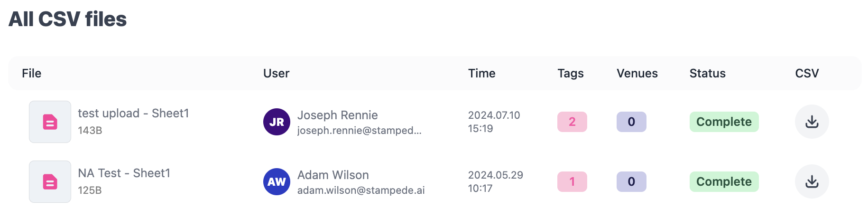Open the test upload - Sheet1 file name

click(133, 114)
